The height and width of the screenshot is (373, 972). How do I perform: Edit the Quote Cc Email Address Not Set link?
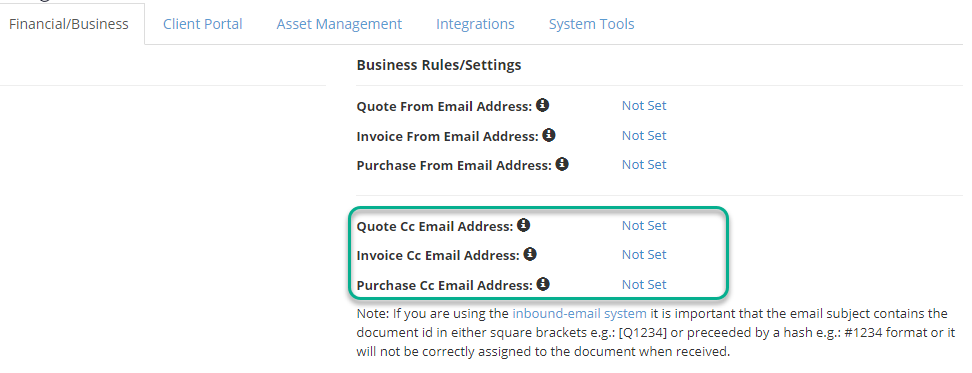point(644,226)
